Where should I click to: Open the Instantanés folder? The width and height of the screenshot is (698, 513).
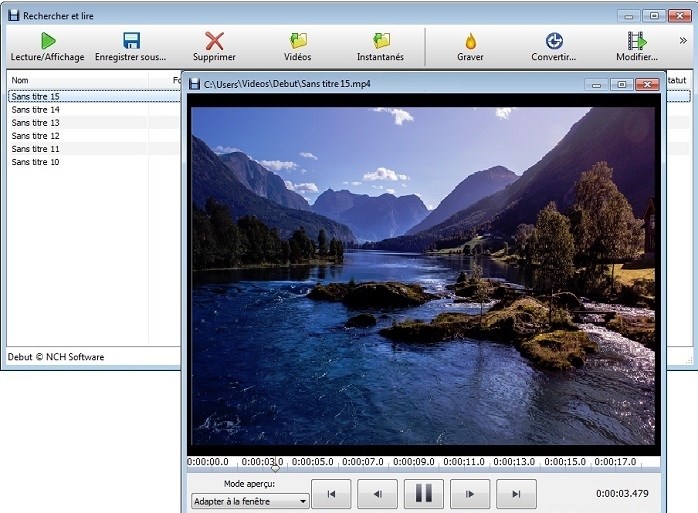[x=381, y=46]
